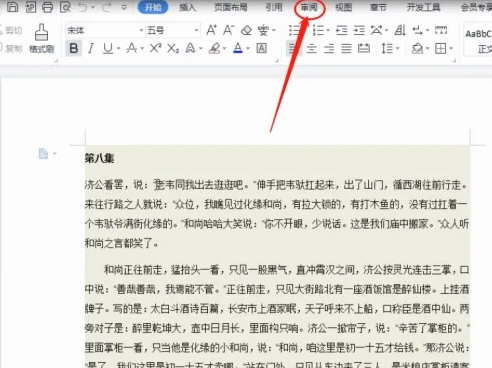Click the 复制 (Copy) button

(11, 49)
